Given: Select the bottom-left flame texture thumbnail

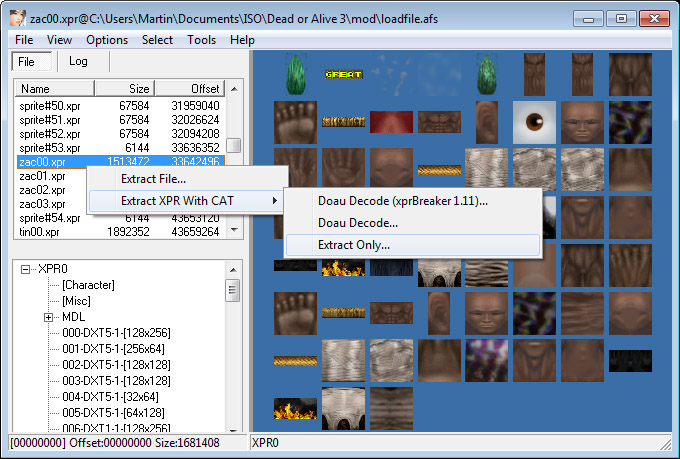Looking at the screenshot, I should [x=295, y=409].
